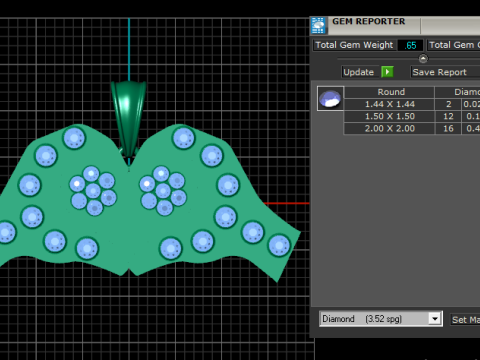Screen dimensions: 480x360
Task: Click the green Update arrow icon
Action: tap(387, 72)
